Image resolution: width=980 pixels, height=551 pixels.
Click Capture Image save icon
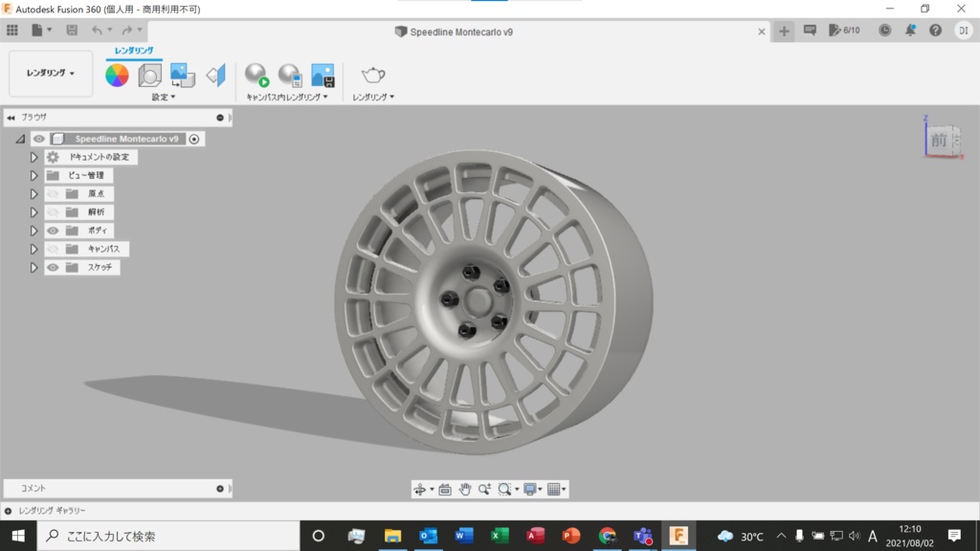click(x=323, y=76)
